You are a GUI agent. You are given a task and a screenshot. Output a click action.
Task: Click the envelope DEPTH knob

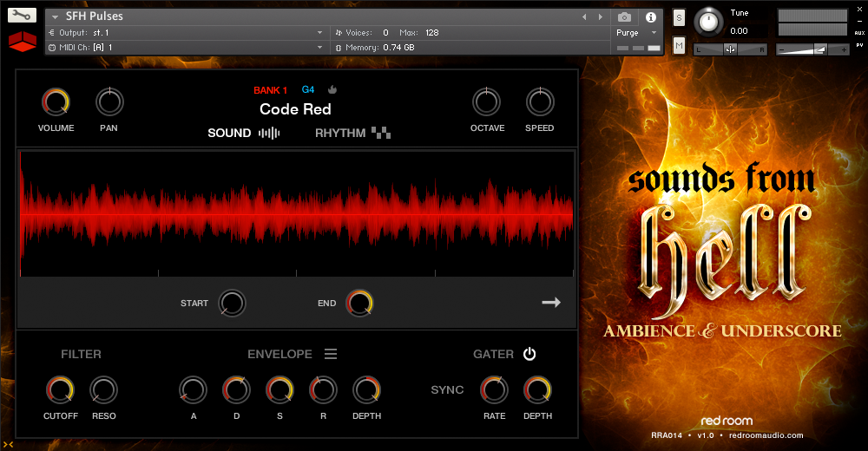pyautogui.click(x=366, y=389)
